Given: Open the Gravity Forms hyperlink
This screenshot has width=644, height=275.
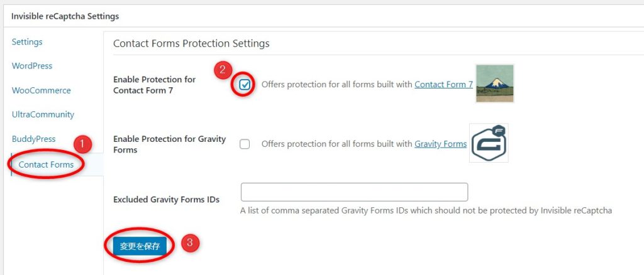Looking at the screenshot, I should (441, 144).
